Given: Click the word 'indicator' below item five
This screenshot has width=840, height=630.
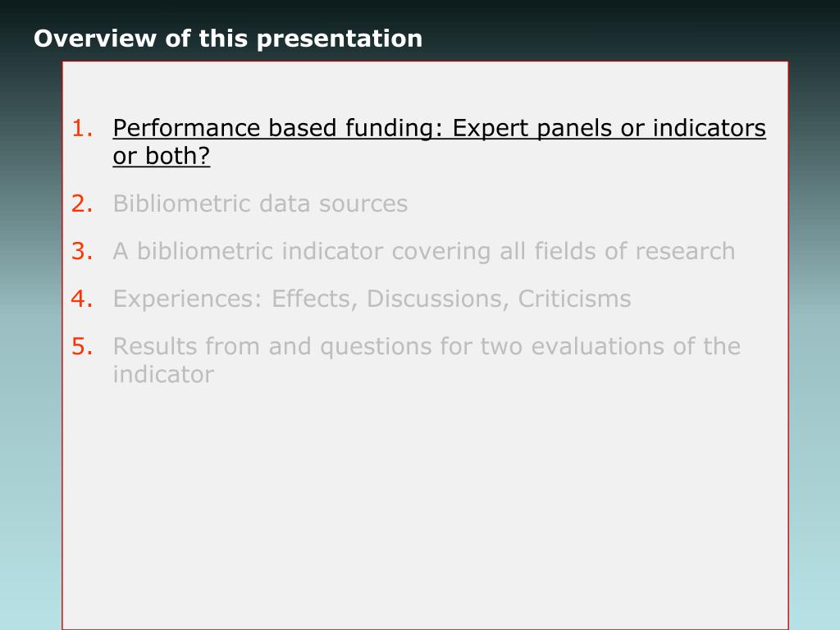Looking at the screenshot, I should 163,374.
